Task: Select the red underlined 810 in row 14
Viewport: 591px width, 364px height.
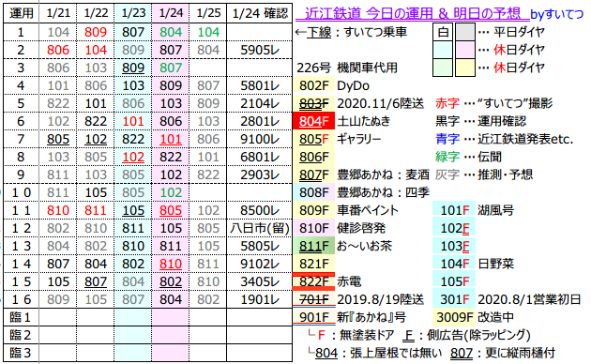Action: pos(171,264)
